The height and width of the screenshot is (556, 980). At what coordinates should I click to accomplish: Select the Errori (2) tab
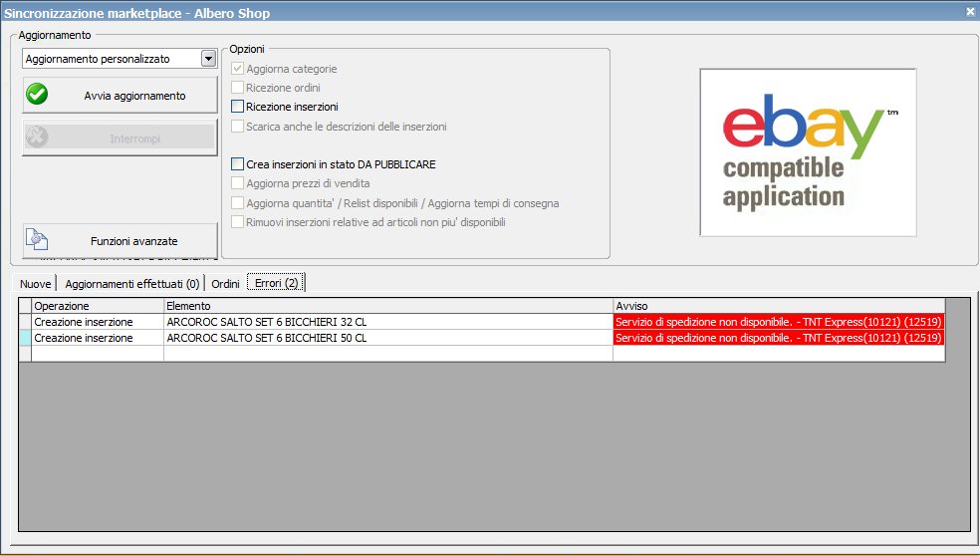coord(276,283)
